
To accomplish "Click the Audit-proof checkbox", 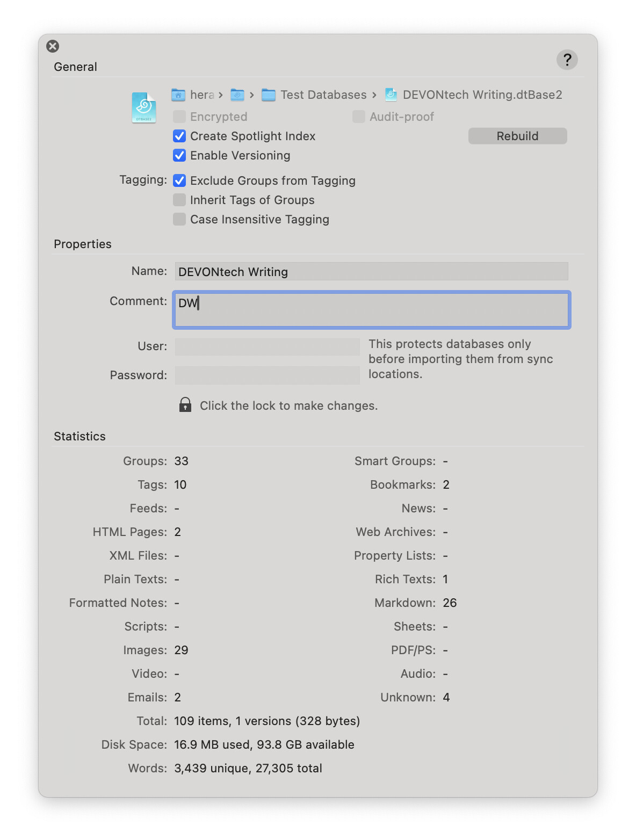I will (x=359, y=117).
